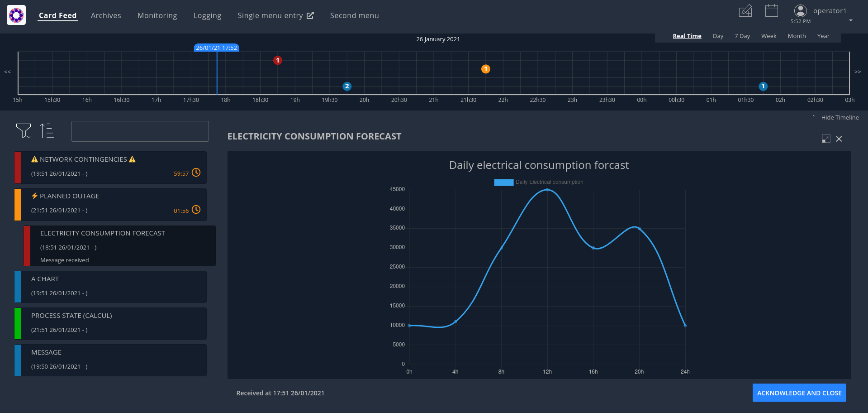
Task: Select the Month timeline view
Action: [797, 36]
